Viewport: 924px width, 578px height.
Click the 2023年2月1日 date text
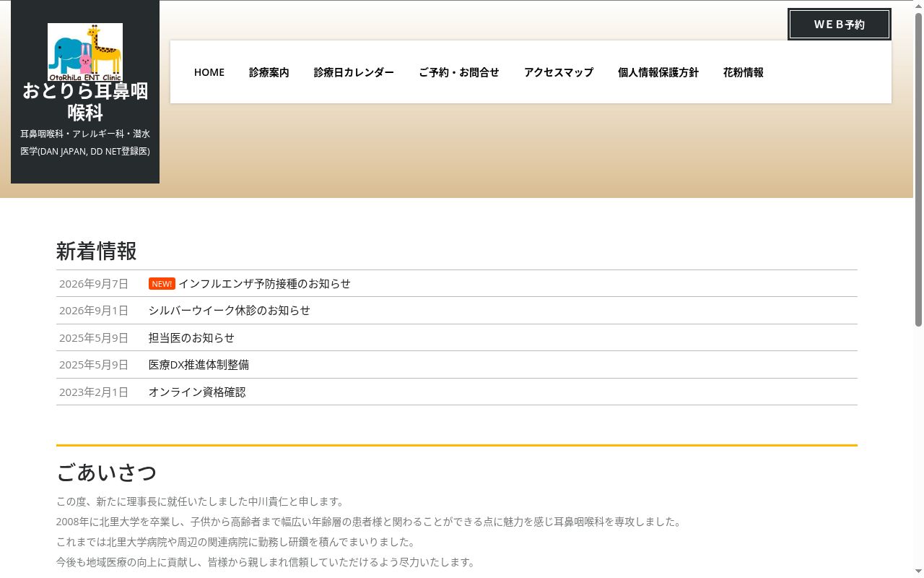click(x=94, y=392)
